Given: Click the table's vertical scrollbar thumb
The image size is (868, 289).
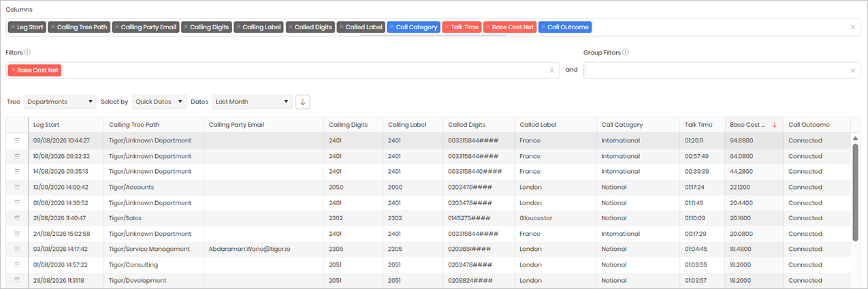Looking at the screenshot, I should coord(856,192).
